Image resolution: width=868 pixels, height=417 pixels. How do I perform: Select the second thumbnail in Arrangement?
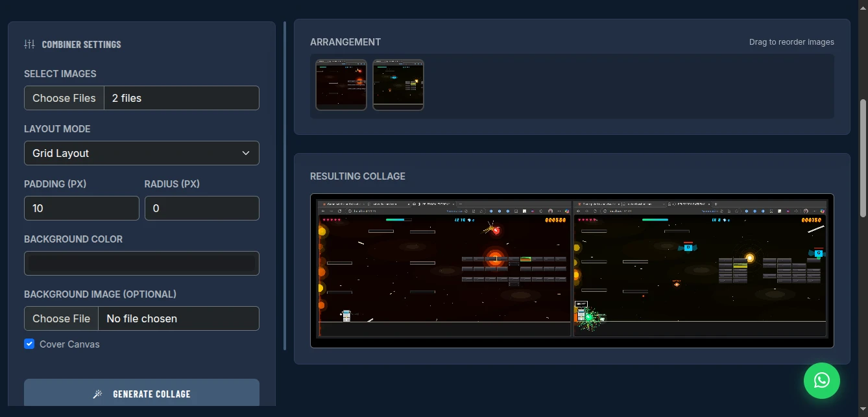coord(398,85)
